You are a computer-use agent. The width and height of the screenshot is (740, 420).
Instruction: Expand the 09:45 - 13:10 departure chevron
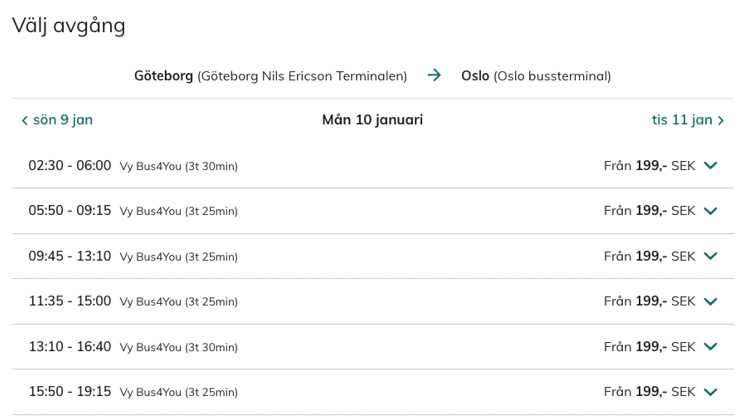point(710,256)
